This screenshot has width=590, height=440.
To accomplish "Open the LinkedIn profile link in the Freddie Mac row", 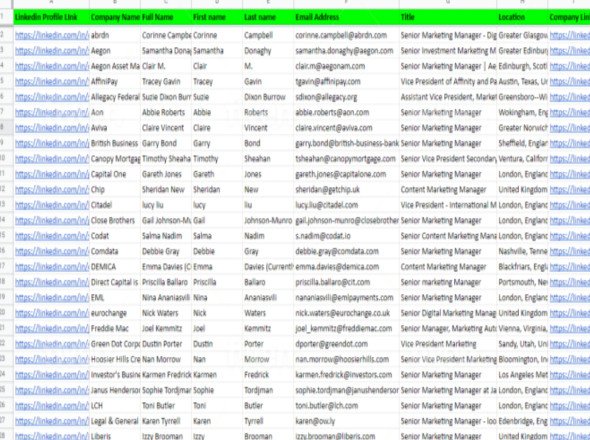I will [52, 329].
